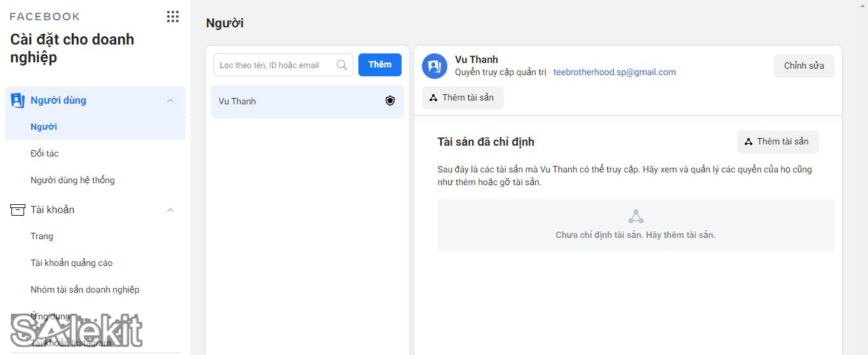Collapse the Tài khoản section chevron

(x=170, y=210)
